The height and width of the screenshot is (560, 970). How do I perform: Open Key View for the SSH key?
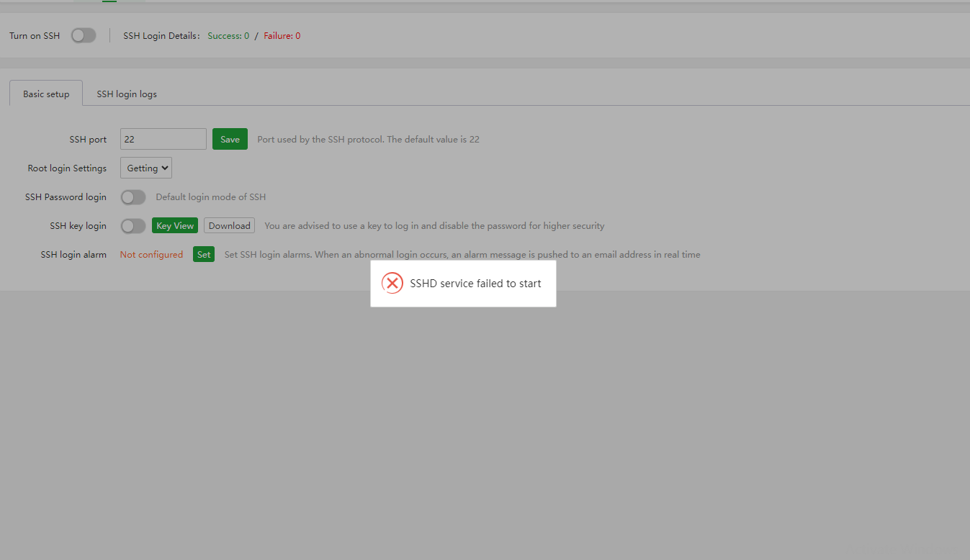coord(174,225)
